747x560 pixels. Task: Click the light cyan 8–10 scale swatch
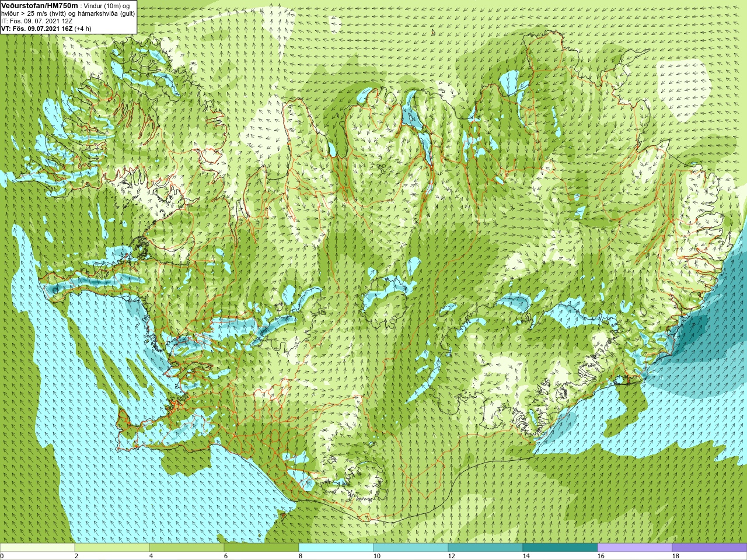pyautogui.click(x=336, y=547)
